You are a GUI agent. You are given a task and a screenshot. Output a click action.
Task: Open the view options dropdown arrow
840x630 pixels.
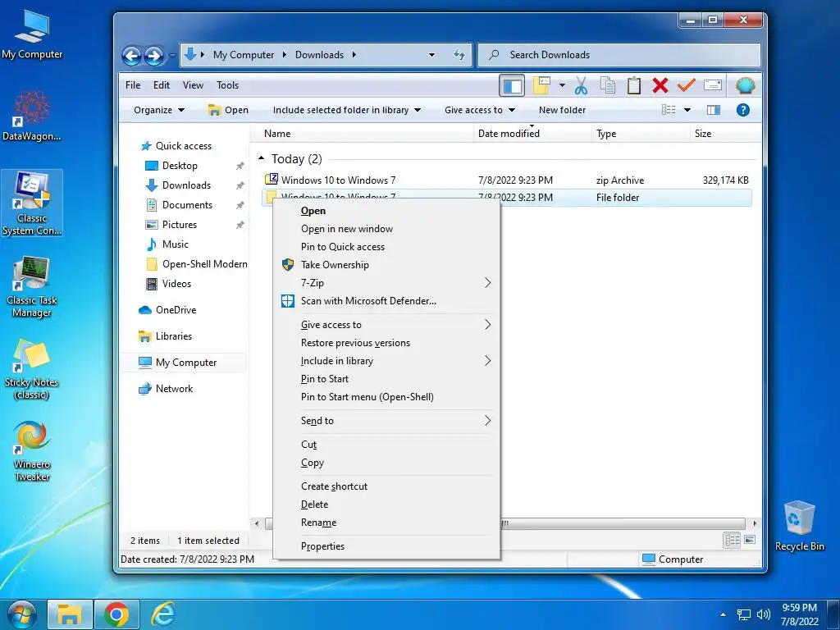687,110
